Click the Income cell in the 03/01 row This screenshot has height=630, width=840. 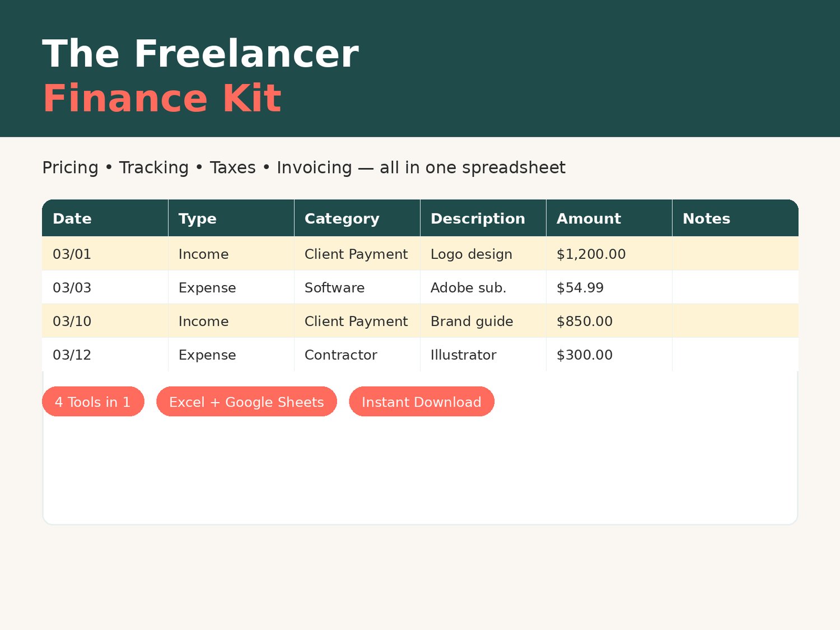(x=231, y=254)
